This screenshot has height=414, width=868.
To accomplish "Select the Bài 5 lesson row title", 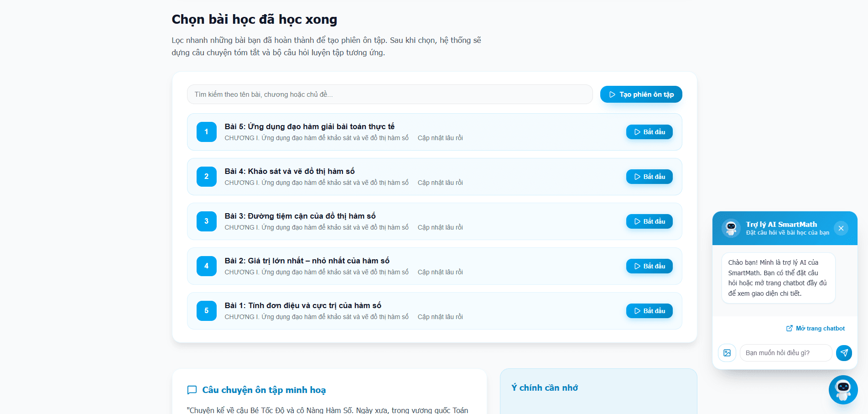I will [x=309, y=126].
